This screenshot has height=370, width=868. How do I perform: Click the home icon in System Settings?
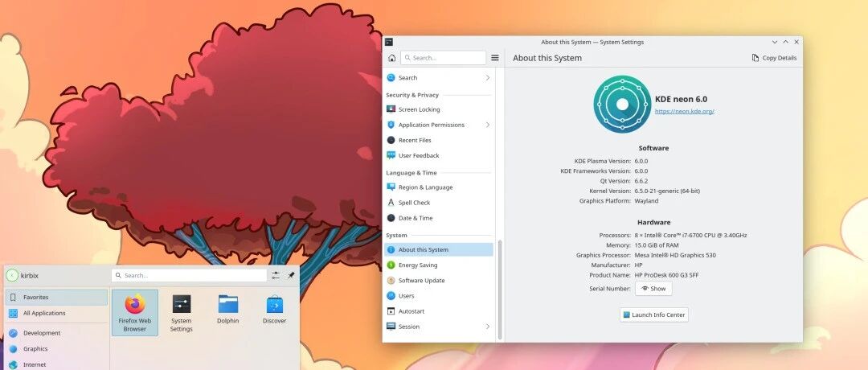click(x=392, y=58)
